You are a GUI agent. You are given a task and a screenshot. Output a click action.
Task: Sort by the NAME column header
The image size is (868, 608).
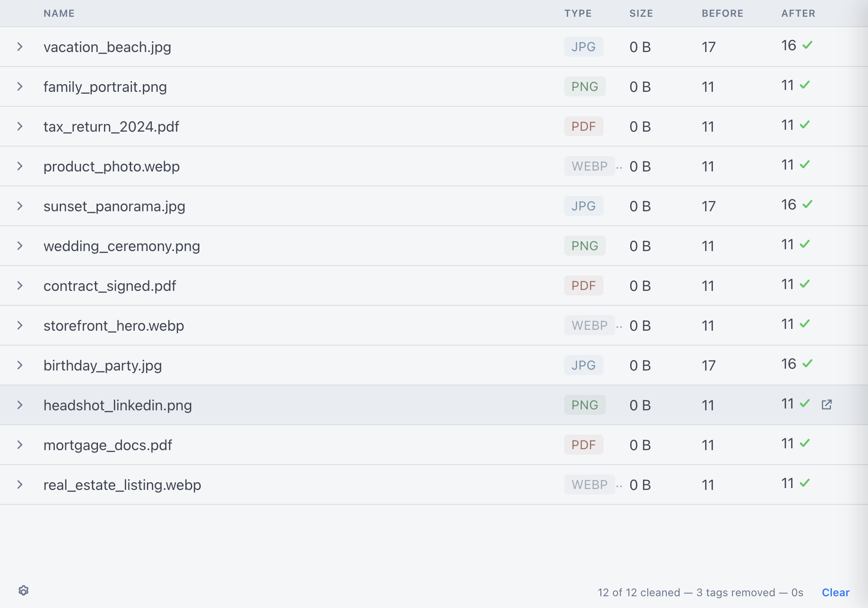(59, 14)
